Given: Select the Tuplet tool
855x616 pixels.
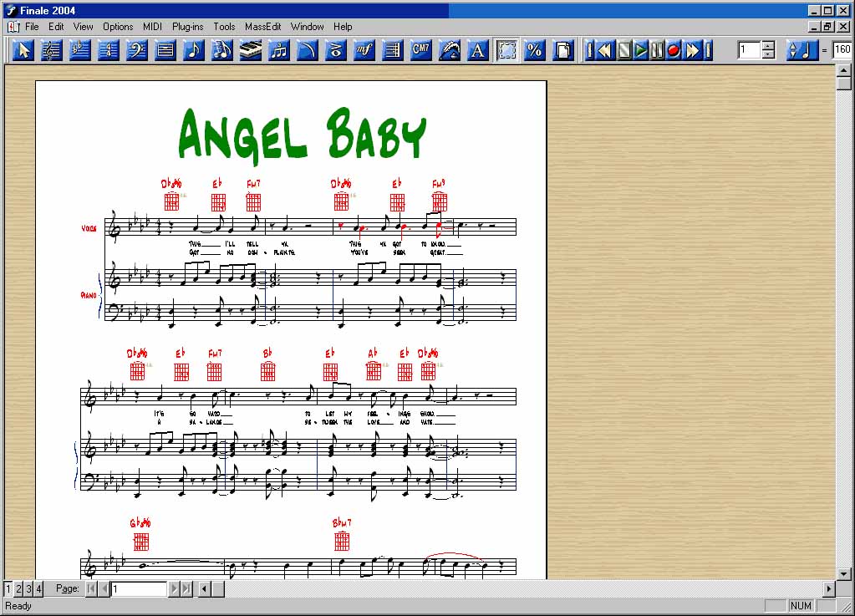Looking at the screenshot, I should (278, 50).
